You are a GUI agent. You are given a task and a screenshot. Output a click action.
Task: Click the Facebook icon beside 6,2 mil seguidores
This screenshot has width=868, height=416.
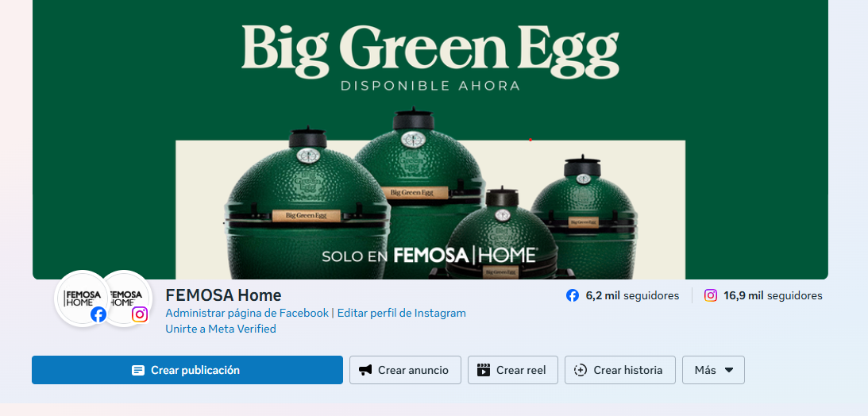(x=573, y=295)
